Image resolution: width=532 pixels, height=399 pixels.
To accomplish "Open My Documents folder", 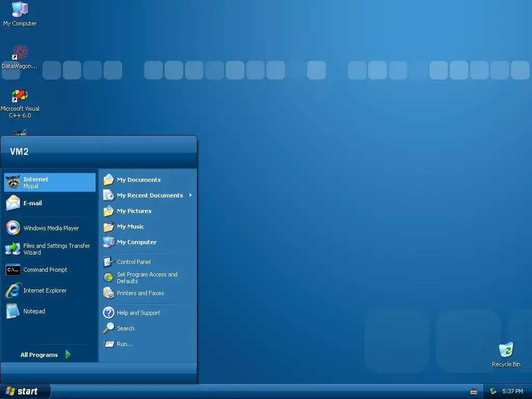I will [148, 180].
